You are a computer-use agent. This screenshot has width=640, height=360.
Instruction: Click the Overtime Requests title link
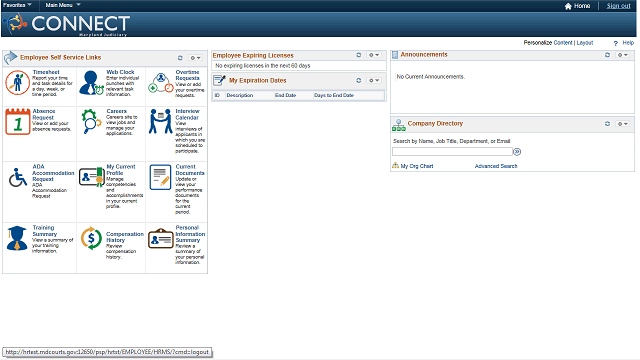[187, 75]
